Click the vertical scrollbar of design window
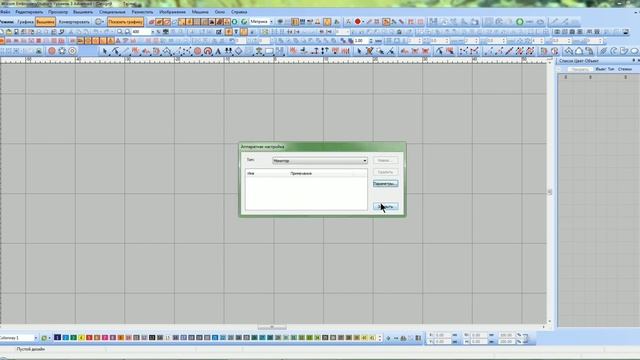Image resolution: width=640 pixels, height=360 pixels. pos(550,192)
